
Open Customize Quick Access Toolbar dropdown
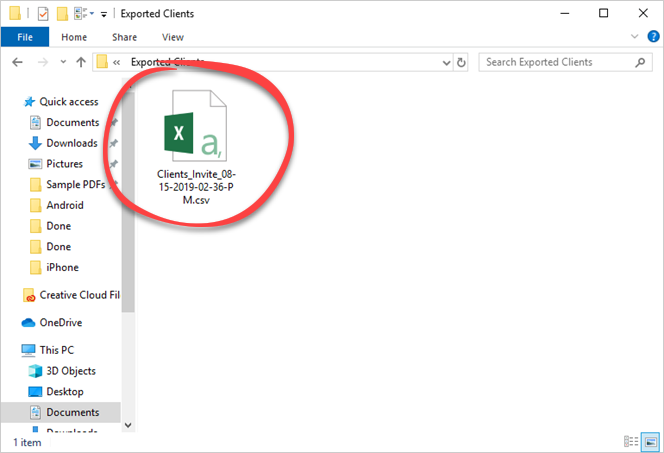point(103,14)
